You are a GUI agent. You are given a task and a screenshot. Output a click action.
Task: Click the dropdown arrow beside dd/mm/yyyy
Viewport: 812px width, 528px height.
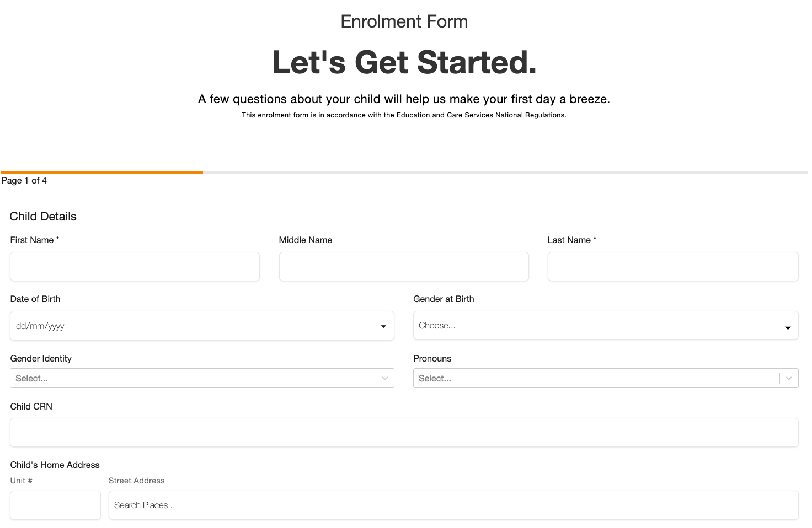(x=383, y=326)
